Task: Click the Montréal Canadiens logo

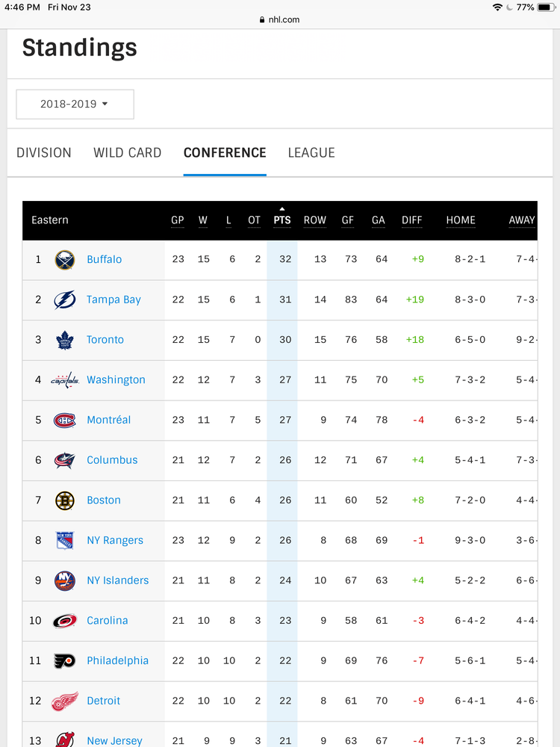Action: pyautogui.click(x=64, y=420)
